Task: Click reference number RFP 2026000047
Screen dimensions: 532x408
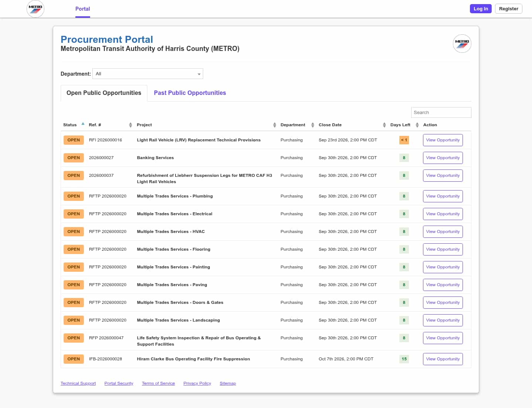Action: [106, 338]
